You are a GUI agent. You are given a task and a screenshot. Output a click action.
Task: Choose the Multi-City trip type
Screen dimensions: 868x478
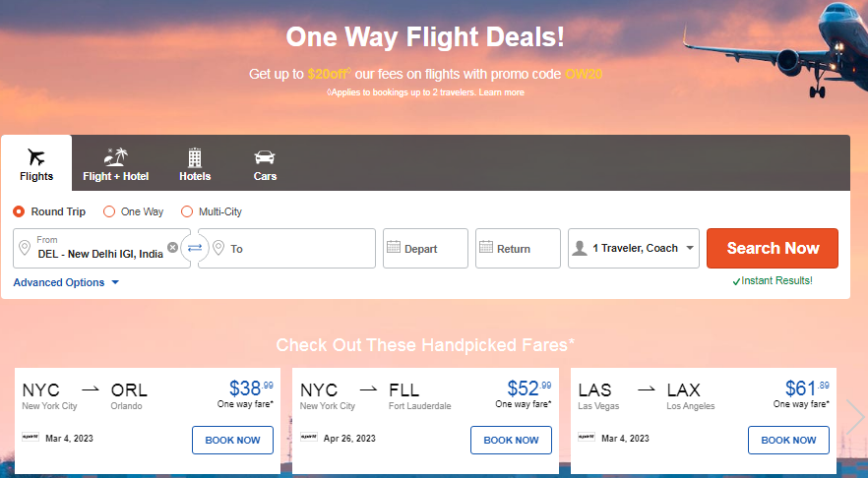[x=187, y=211]
